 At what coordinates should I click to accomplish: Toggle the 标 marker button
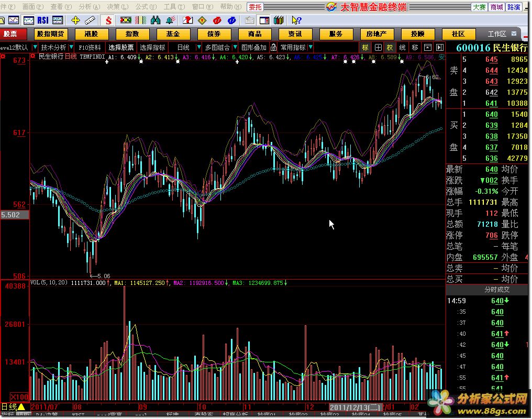click(x=365, y=48)
